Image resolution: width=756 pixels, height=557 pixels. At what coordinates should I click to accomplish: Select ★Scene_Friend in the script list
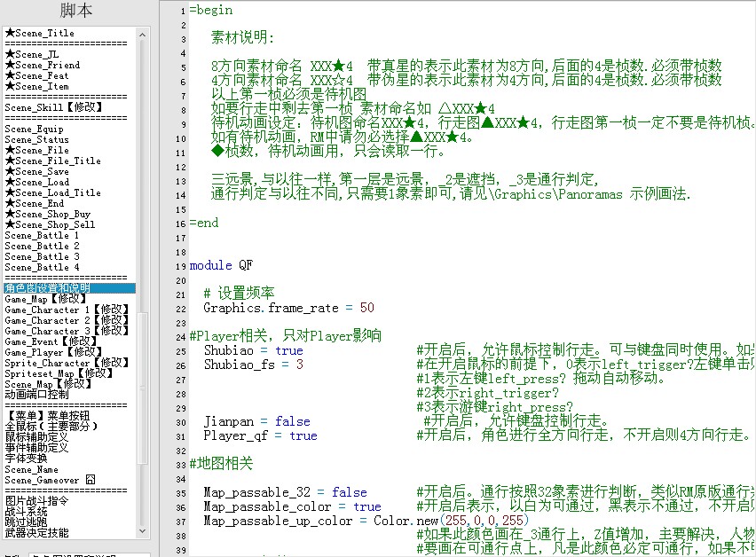43,65
